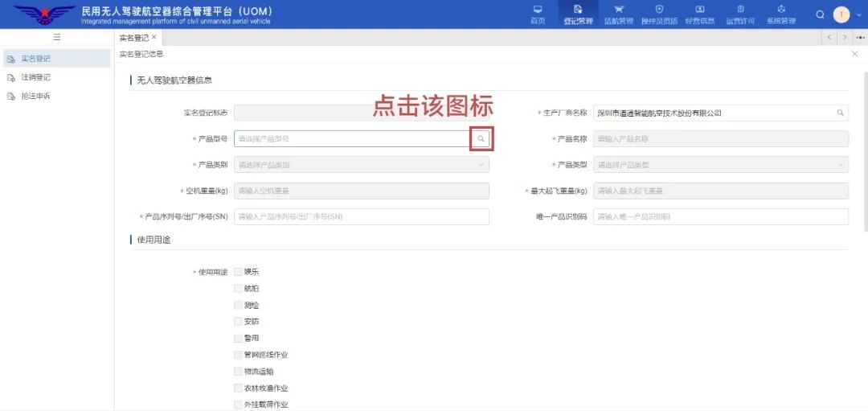Viewport: 868px width, 411px height.
Task: Select 抢注申诉 in the left sidebar
Action: click(35, 96)
